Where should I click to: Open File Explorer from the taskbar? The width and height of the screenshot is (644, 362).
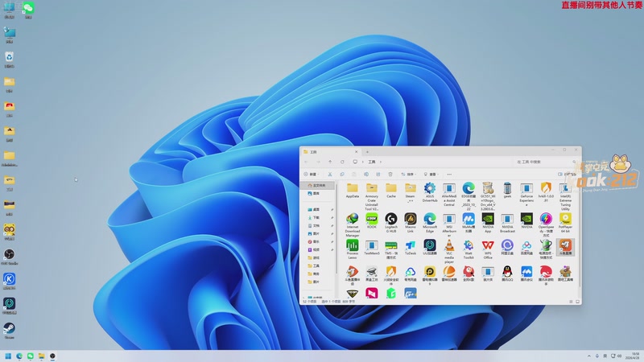[x=42, y=356]
